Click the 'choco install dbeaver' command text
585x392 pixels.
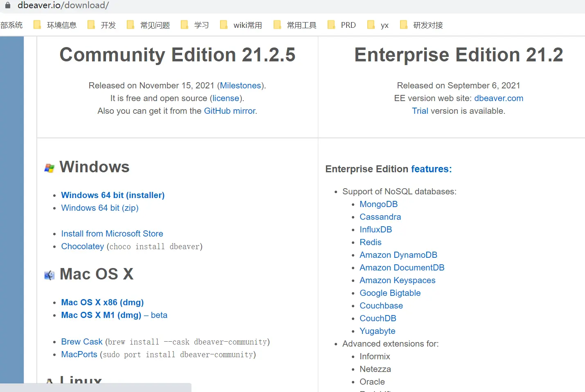pos(155,246)
